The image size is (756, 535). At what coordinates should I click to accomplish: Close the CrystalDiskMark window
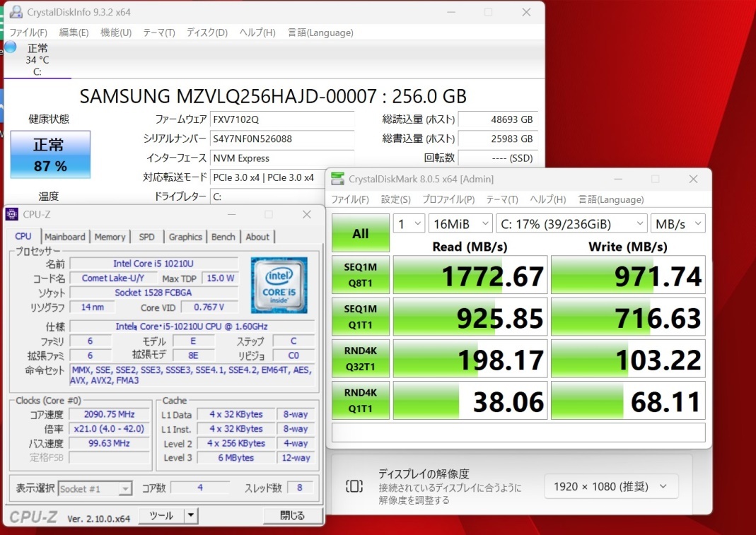pos(693,179)
